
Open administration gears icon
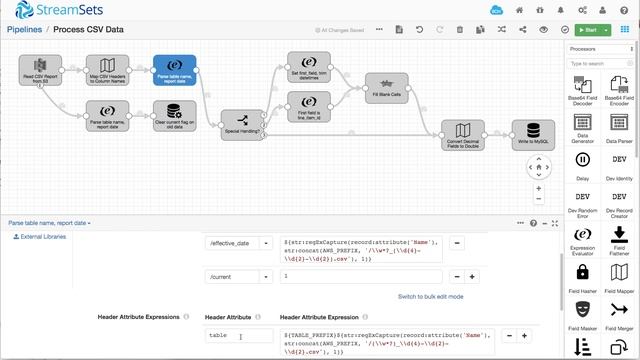(582, 10)
